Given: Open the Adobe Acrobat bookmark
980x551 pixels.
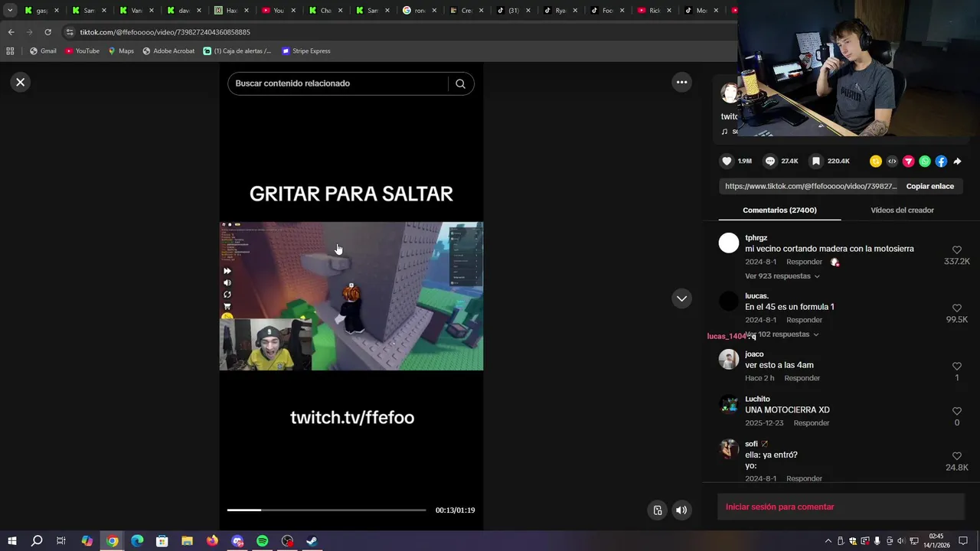Looking at the screenshot, I should (x=168, y=51).
